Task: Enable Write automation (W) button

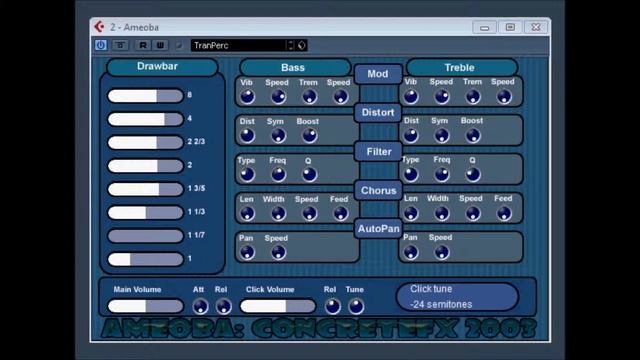Action: 160,45
